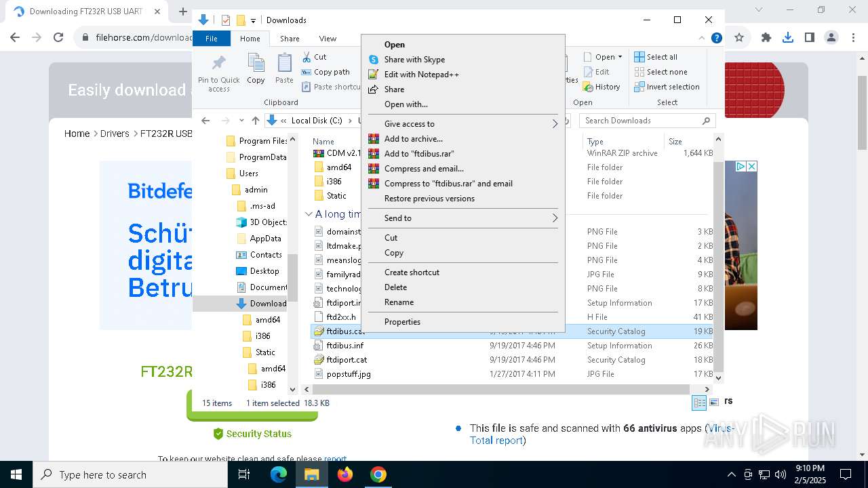Image resolution: width=868 pixels, height=488 pixels.
Task: Select Static folder in navigation tree
Action: (258, 352)
